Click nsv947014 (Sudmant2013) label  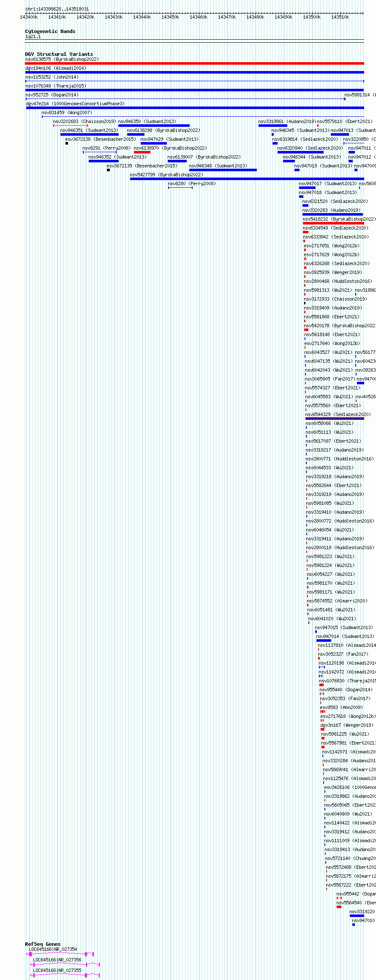coord(345,636)
